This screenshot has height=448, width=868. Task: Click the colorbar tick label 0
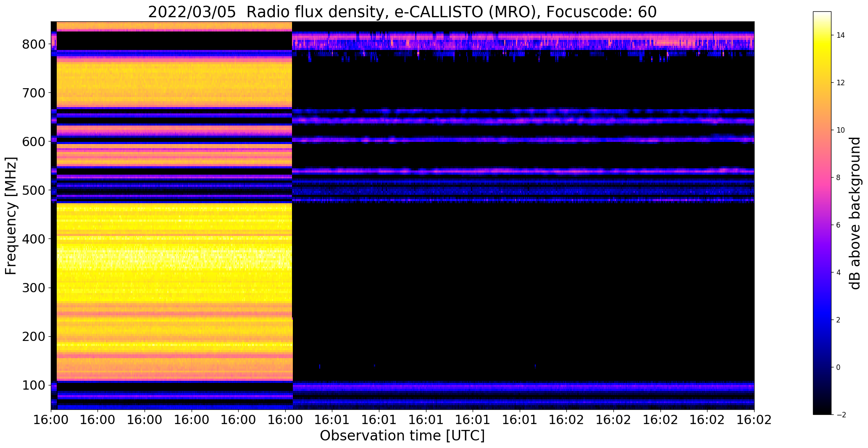pyautogui.click(x=839, y=367)
